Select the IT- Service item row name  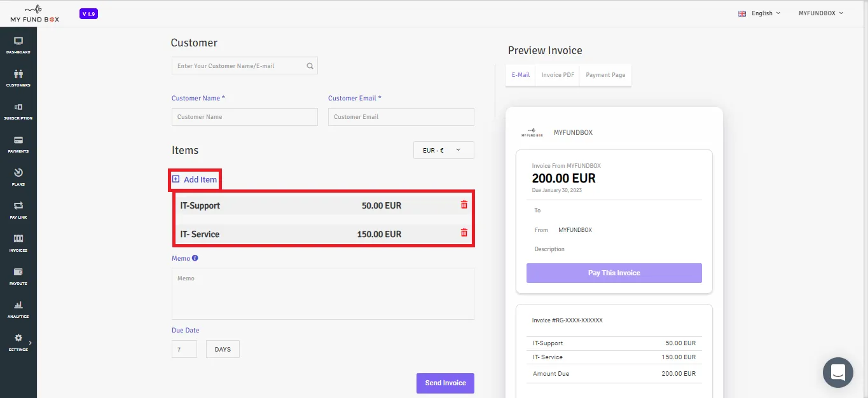coord(200,234)
